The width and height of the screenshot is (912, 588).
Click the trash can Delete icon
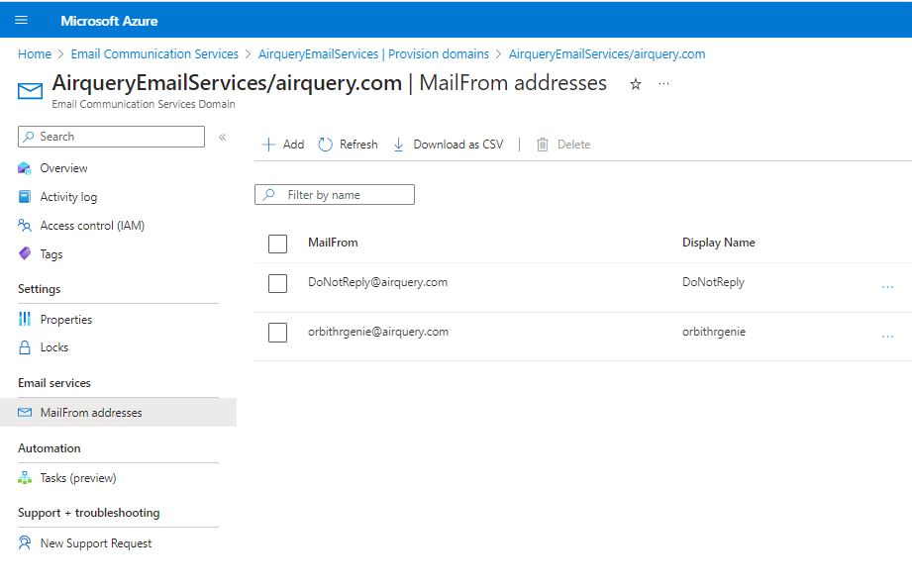pyautogui.click(x=542, y=145)
